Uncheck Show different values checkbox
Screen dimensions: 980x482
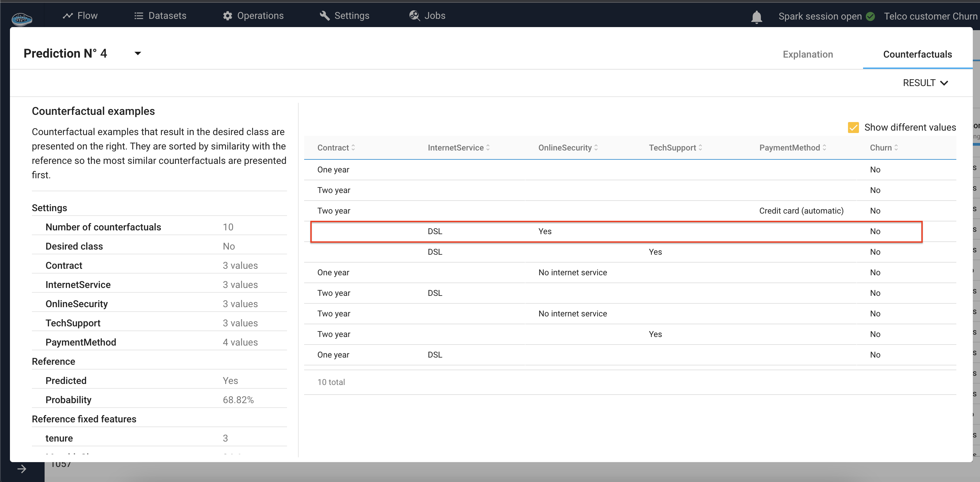click(x=853, y=128)
